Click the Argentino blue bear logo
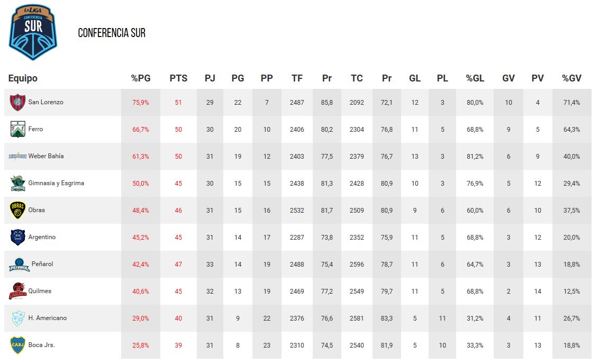599x364 pixels. (17, 237)
